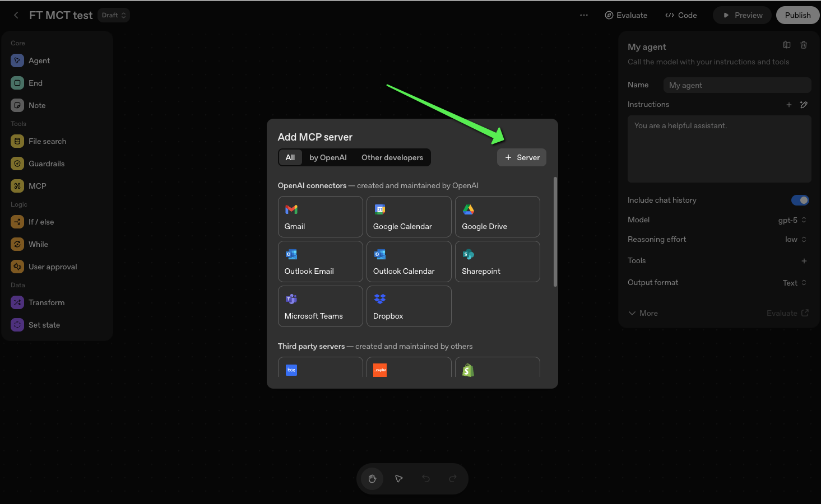Click the add Server button
This screenshot has height=504, width=821.
click(522, 158)
